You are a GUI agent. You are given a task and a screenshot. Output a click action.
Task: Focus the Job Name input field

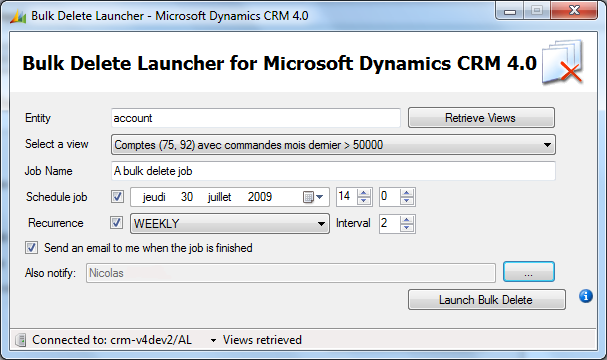click(x=333, y=171)
